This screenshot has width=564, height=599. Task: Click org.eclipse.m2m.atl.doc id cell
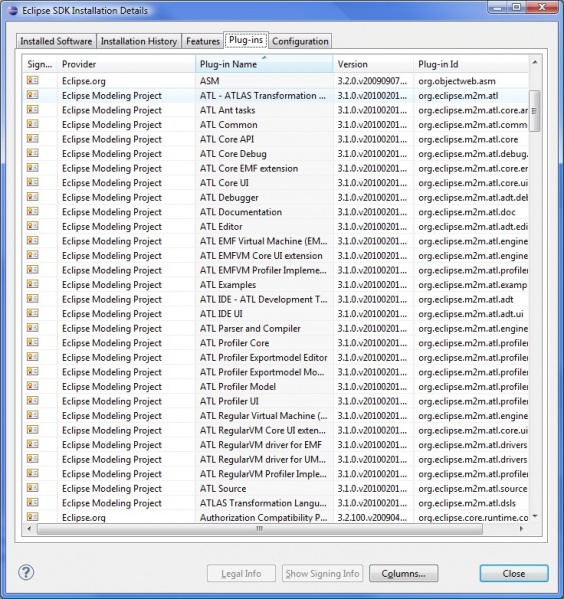[467, 212]
